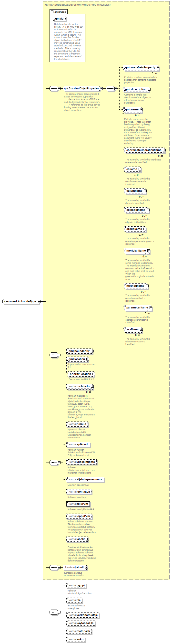
Task: Select kanta:verkonomistaja element
Action: tap(83, 615)
